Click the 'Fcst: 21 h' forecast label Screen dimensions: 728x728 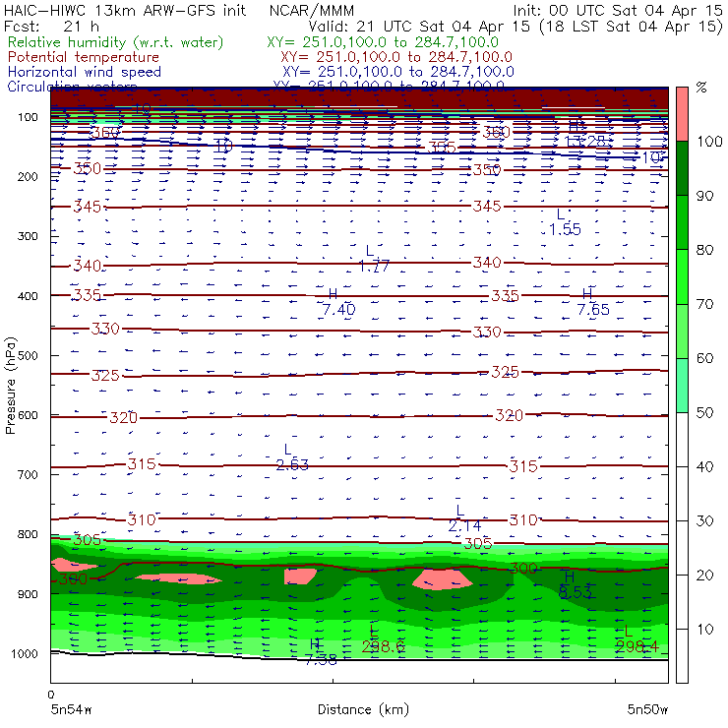[51, 27]
